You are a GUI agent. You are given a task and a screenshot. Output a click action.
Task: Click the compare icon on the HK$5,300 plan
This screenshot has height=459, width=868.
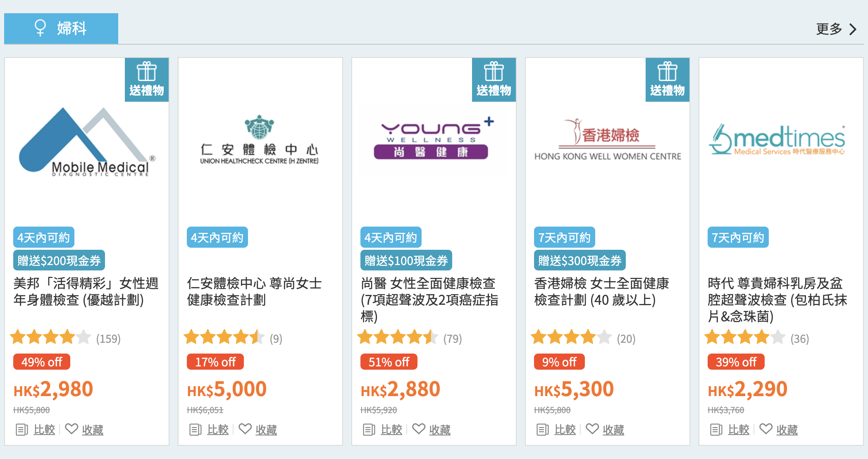pos(542,430)
